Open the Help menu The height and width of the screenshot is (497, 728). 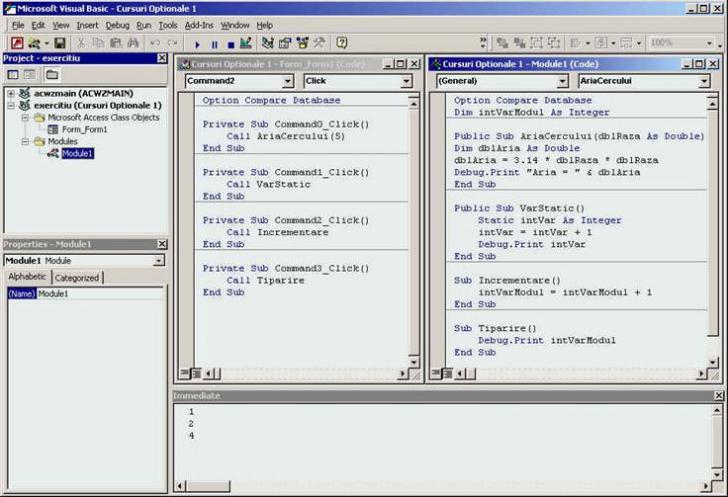point(265,25)
